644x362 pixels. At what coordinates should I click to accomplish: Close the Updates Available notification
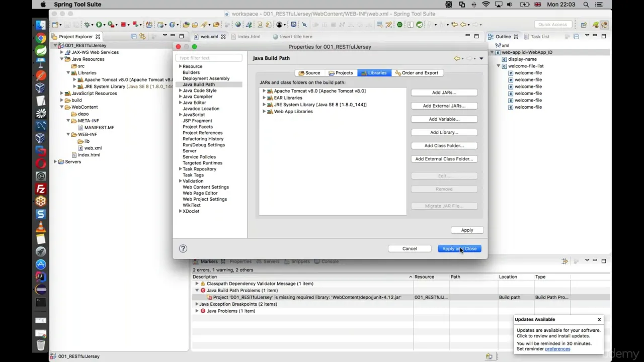(599, 320)
